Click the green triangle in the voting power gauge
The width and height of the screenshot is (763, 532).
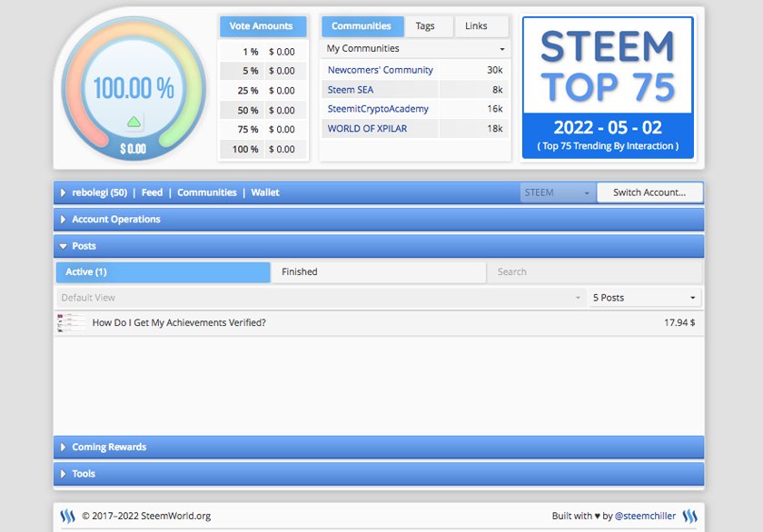pyautogui.click(x=134, y=122)
